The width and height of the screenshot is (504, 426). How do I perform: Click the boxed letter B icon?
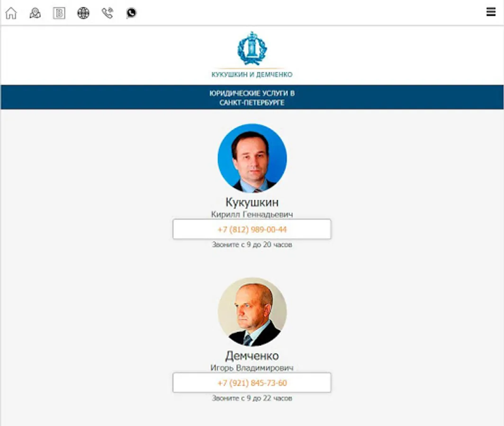click(59, 13)
